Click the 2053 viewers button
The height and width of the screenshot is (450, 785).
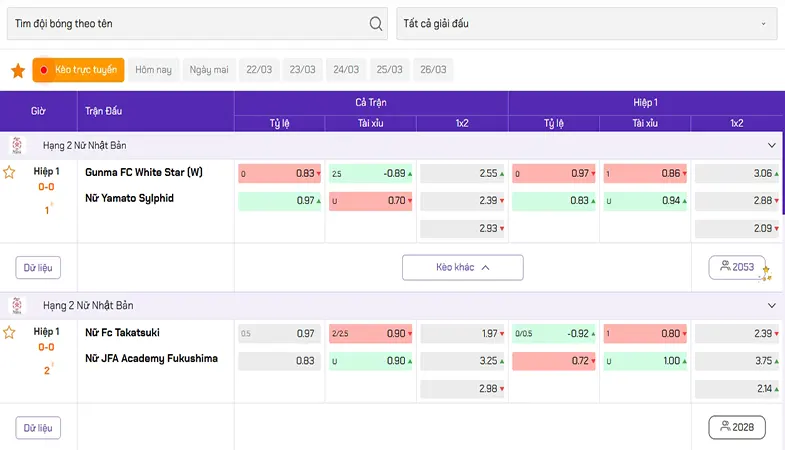737,267
